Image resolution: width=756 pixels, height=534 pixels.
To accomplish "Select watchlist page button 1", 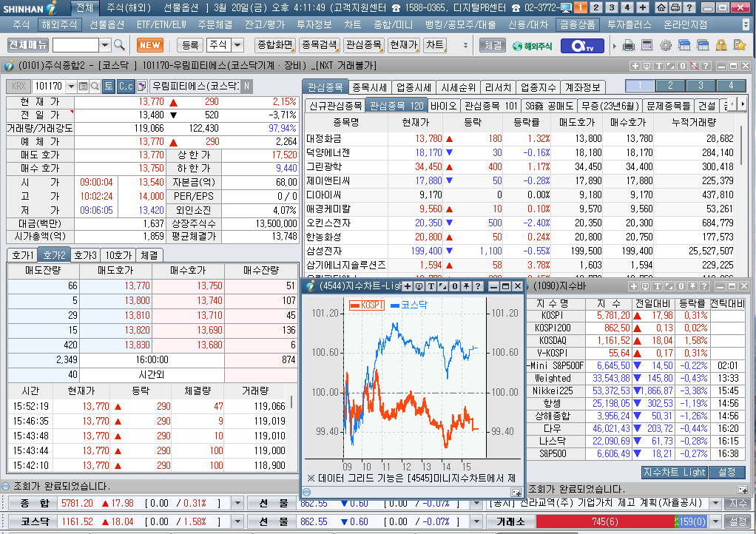I will [641, 86].
